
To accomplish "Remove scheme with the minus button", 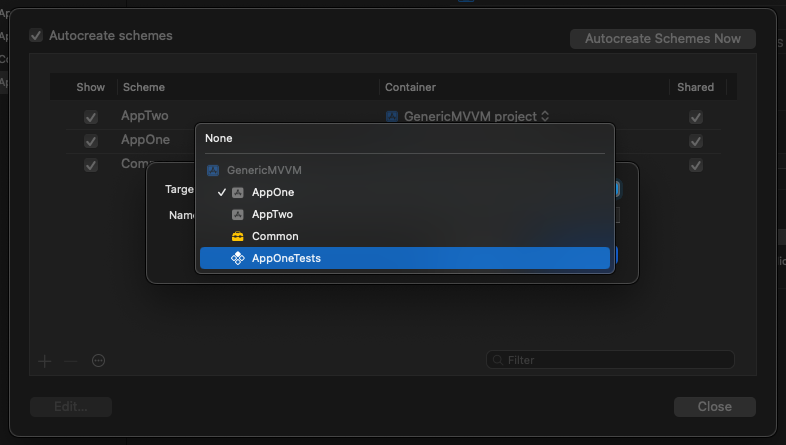I will pos(71,361).
